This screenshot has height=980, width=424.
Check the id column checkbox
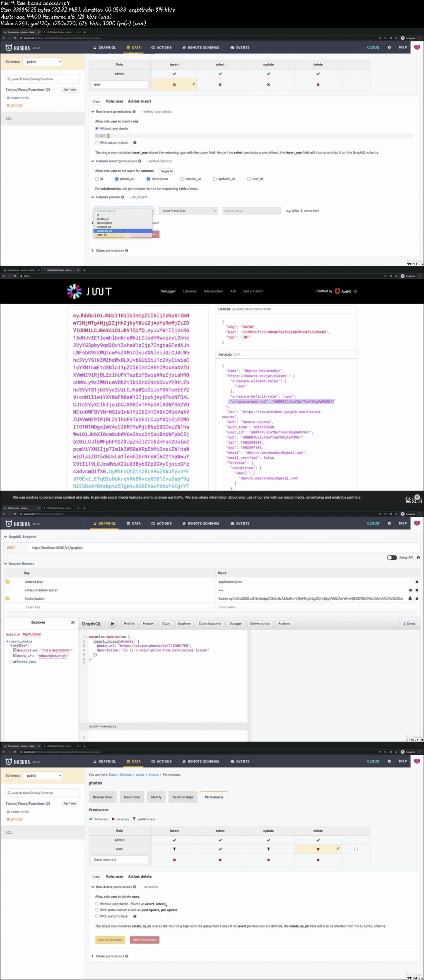97,179
